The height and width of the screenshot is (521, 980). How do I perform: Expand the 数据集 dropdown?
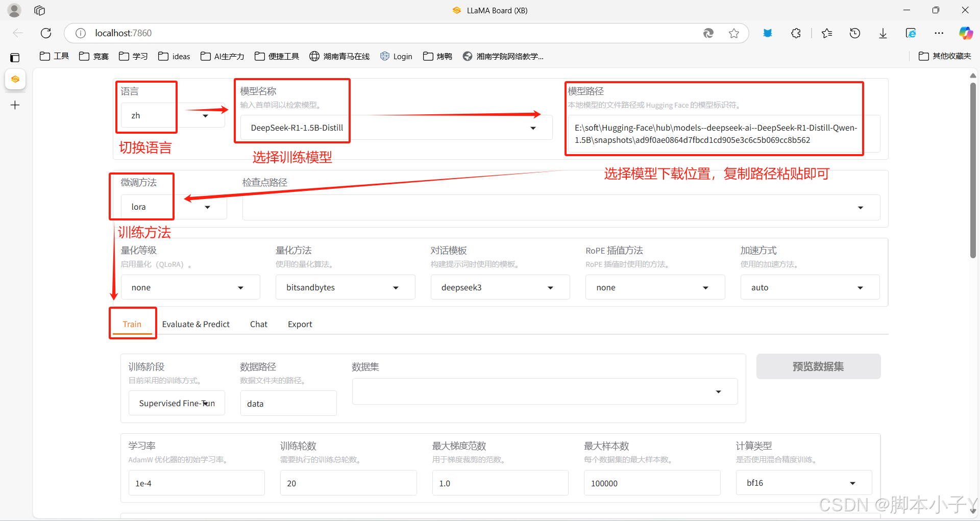718,392
